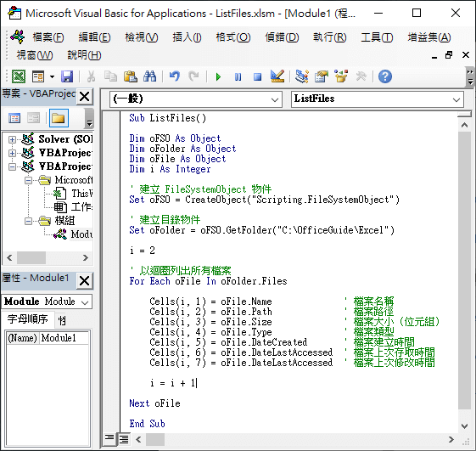Toggle Design Mode icon

(277, 76)
